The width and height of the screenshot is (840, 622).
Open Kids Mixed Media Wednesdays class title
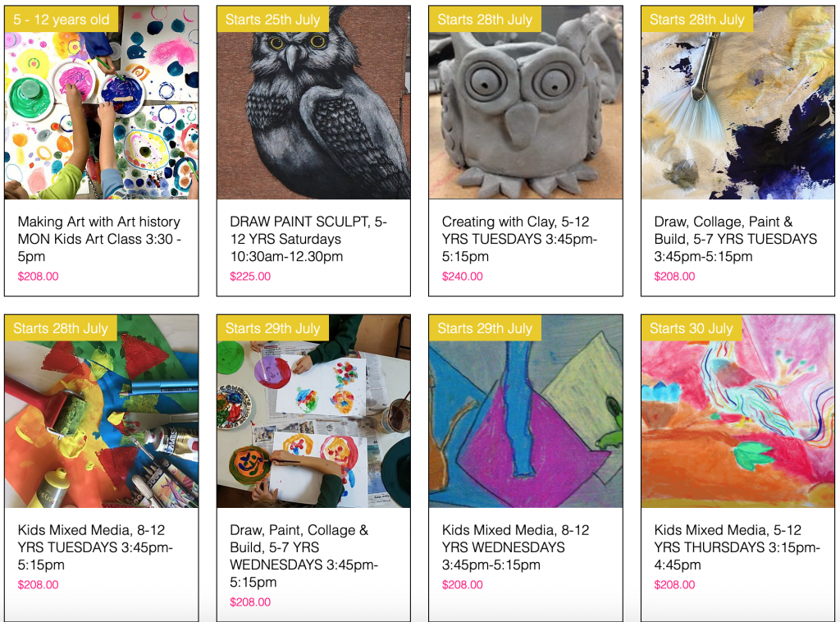pyautogui.click(x=515, y=547)
